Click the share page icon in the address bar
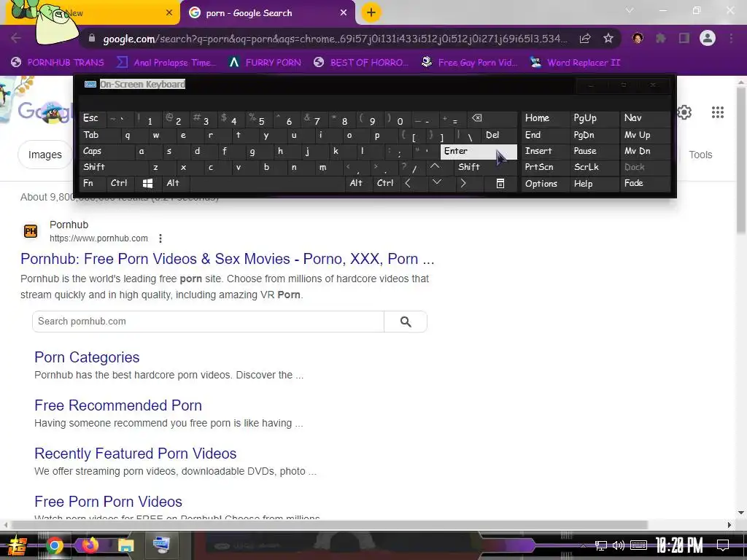 pyautogui.click(x=585, y=39)
